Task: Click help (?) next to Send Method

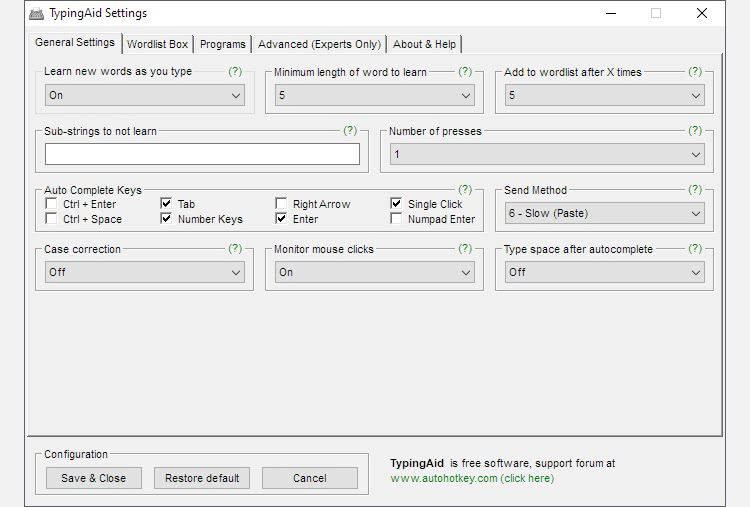Action: pos(695,190)
